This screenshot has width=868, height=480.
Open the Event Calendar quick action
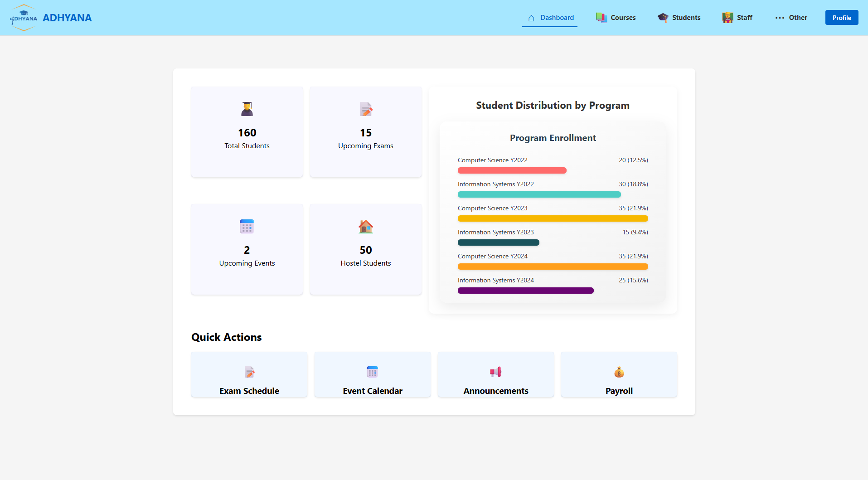point(373,375)
